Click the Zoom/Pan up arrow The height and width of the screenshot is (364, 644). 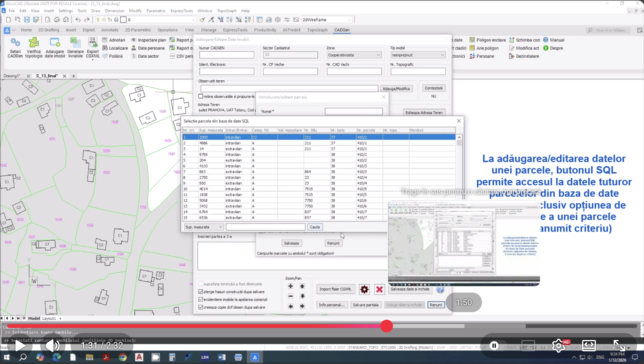coord(302,286)
